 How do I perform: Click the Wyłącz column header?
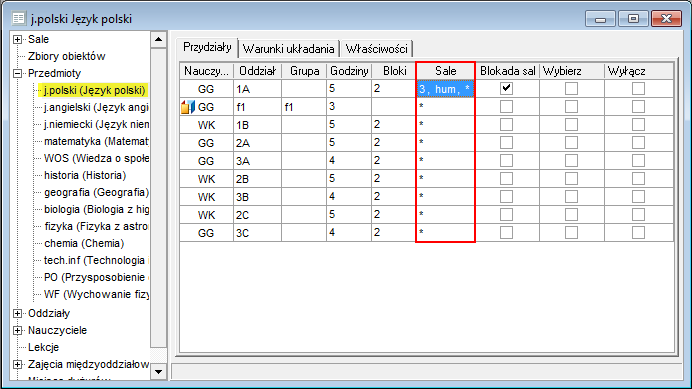[x=638, y=71]
